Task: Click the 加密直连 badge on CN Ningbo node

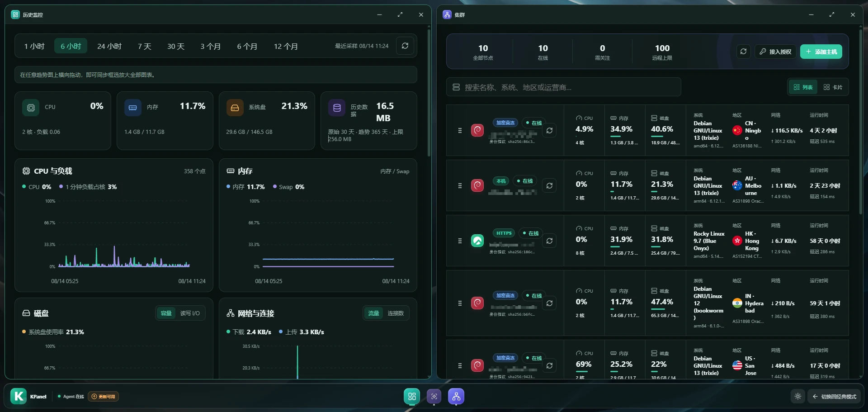Action: click(505, 123)
